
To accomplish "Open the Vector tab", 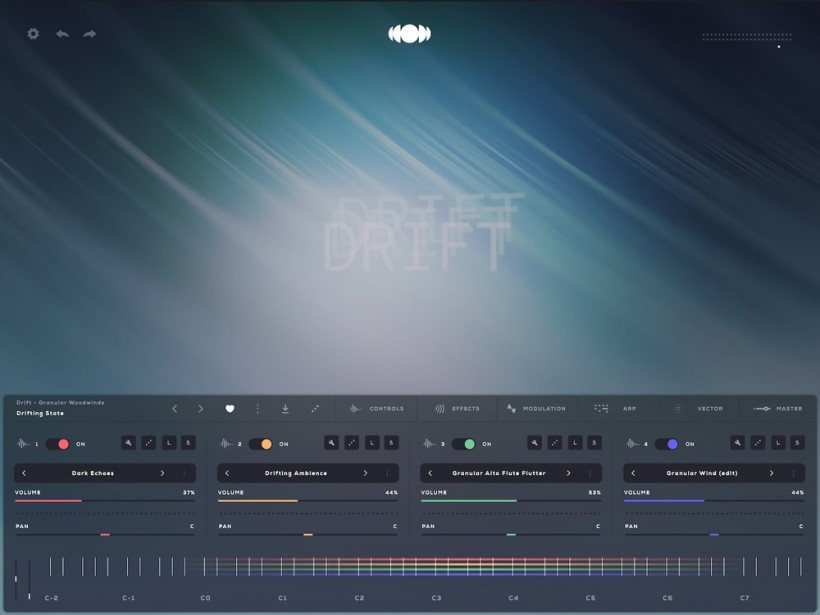I will pyautogui.click(x=699, y=408).
